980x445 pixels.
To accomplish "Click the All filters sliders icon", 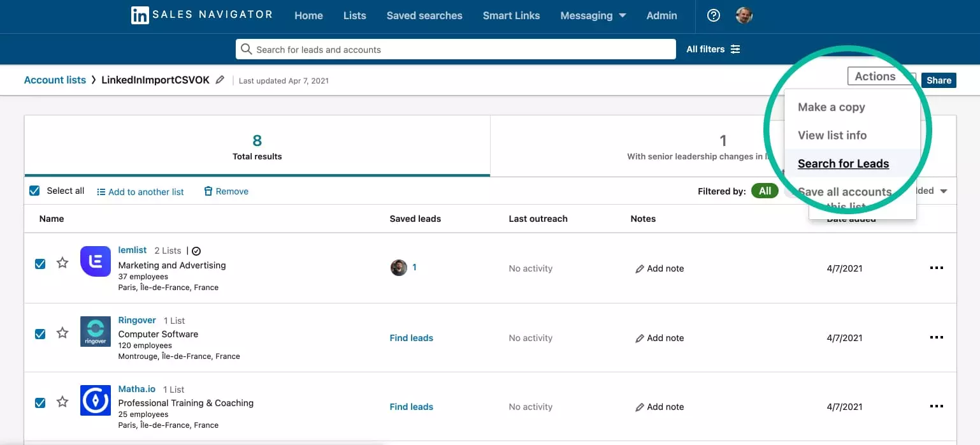I will click(735, 49).
